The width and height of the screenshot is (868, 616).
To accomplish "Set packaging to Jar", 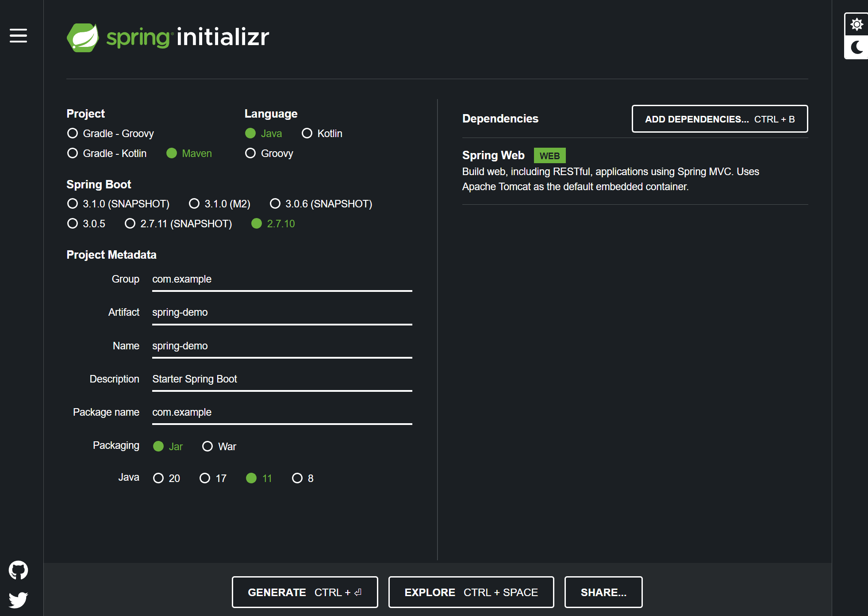I will click(x=168, y=447).
